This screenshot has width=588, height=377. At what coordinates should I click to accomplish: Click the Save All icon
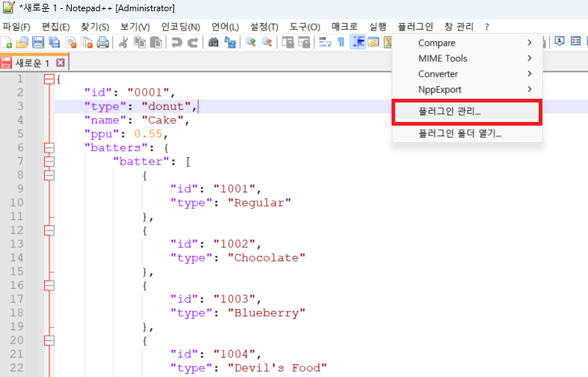[x=55, y=42]
